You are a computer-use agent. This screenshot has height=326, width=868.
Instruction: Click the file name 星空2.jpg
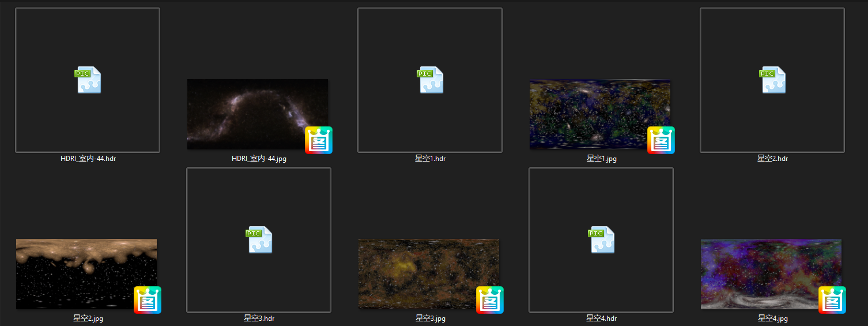(88, 318)
